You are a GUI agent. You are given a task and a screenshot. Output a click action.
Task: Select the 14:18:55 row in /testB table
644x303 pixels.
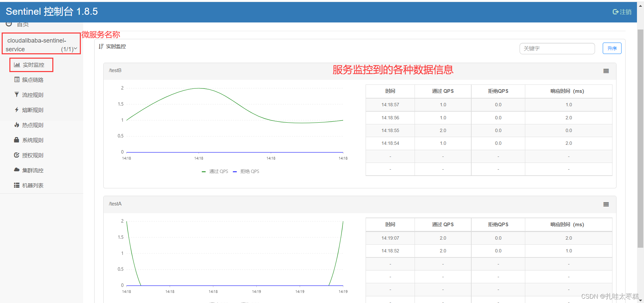pos(489,130)
